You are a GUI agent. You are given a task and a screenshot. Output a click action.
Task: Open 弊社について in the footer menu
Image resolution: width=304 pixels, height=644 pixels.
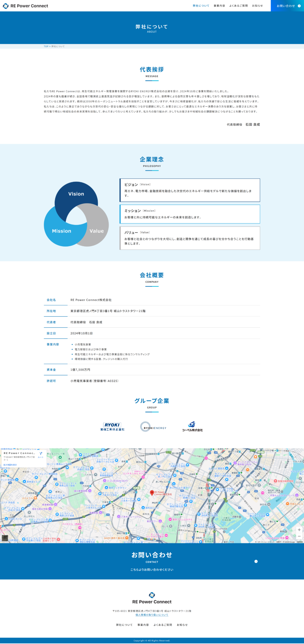click(x=124, y=625)
